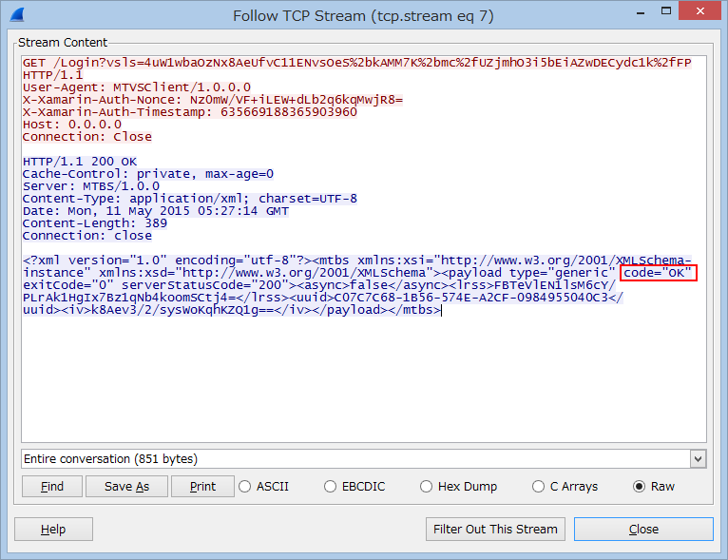Switch to C Arrays output format

tap(538, 486)
